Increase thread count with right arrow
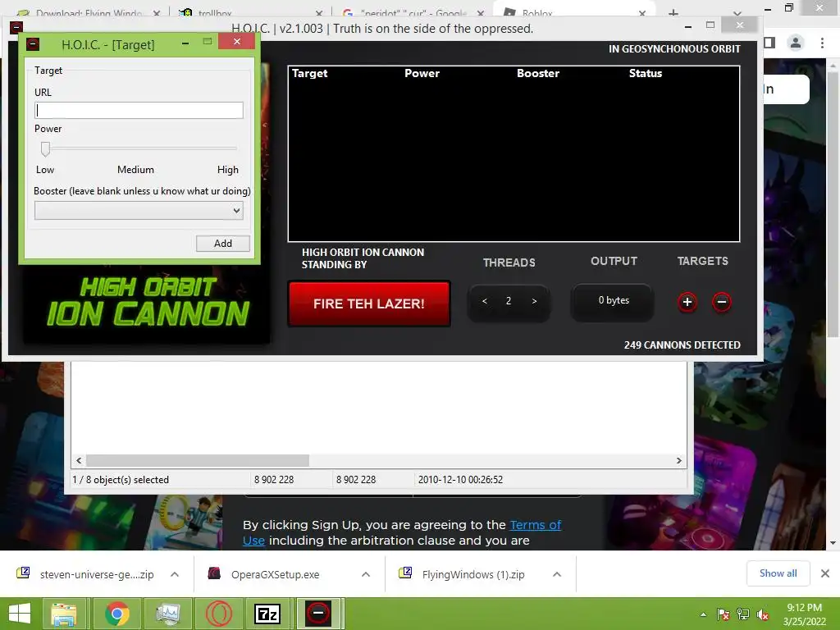840x630 pixels. click(534, 301)
